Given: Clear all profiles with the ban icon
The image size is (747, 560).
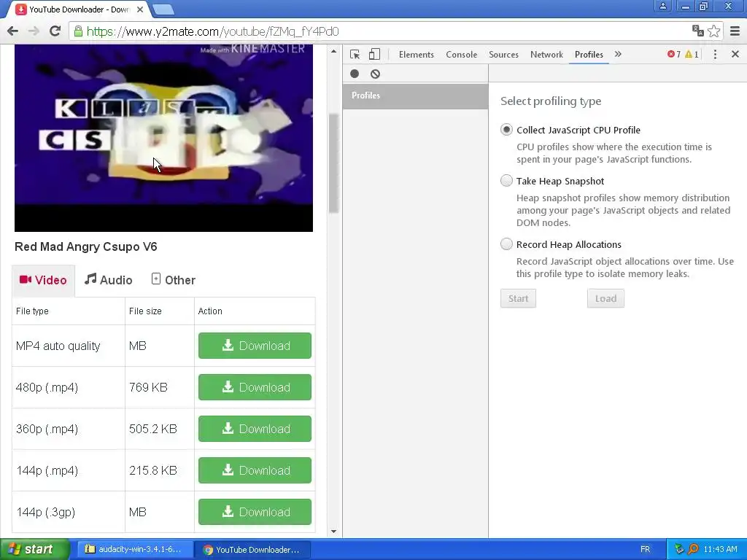Looking at the screenshot, I should click(376, 74).
